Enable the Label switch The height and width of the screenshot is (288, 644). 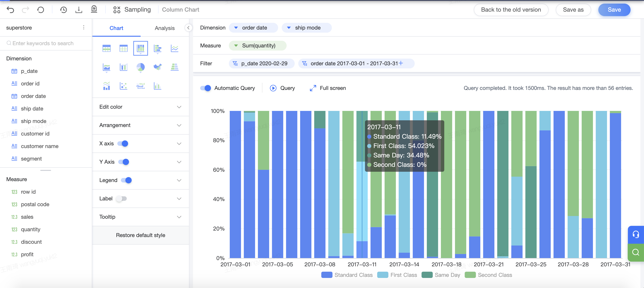click(x=121, y=198)
